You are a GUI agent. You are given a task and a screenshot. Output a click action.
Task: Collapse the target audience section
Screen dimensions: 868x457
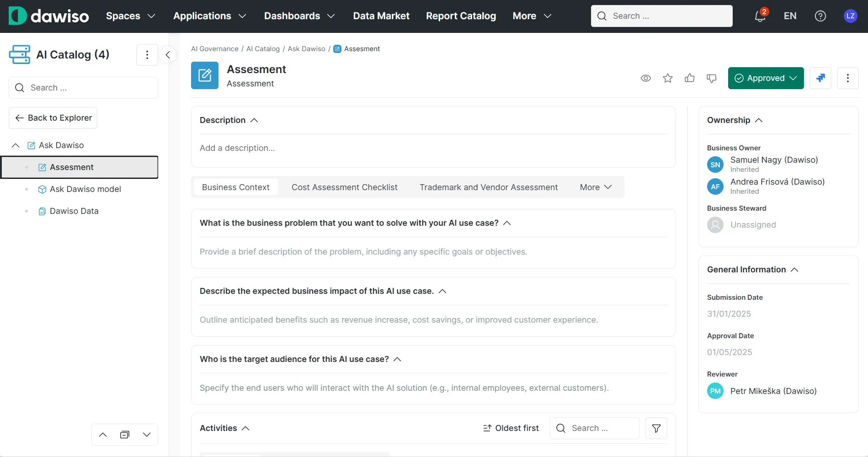pyautogui.click(x=397, y=359)
